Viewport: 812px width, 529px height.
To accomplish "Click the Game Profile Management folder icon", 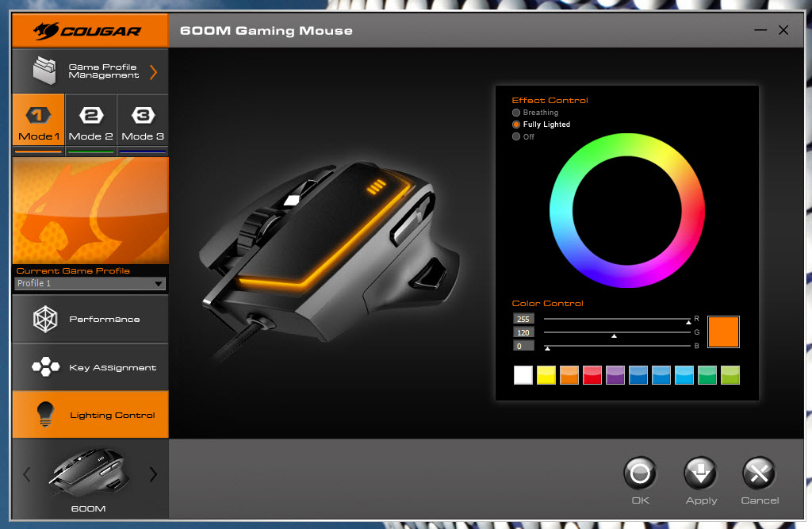I will (44, 71).
